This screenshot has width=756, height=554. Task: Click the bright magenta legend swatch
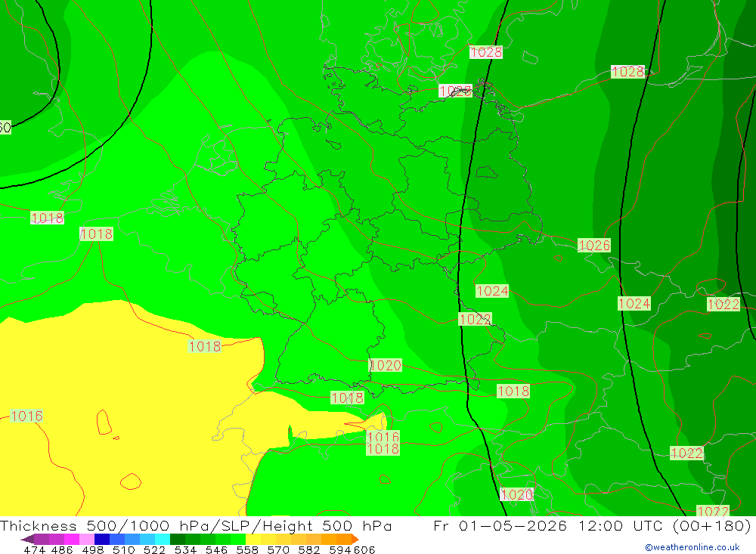click(71, 539)
